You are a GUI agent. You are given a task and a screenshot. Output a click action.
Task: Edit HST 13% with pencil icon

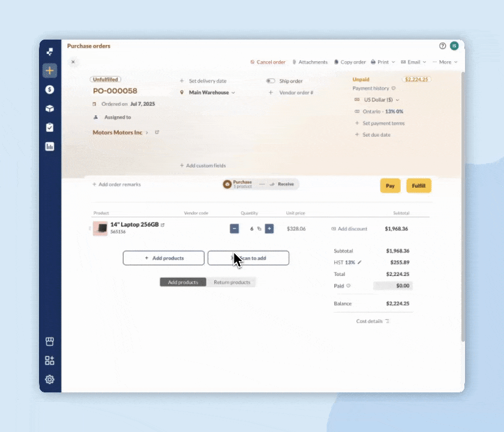359,262
